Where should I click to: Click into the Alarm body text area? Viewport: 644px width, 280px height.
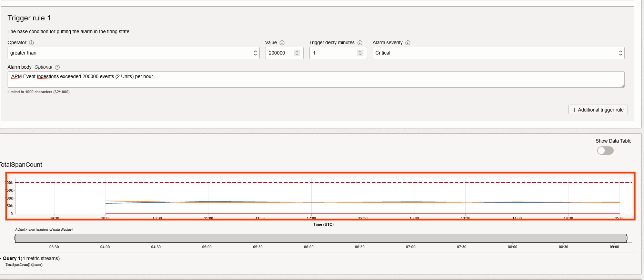[x=316, y=79]
